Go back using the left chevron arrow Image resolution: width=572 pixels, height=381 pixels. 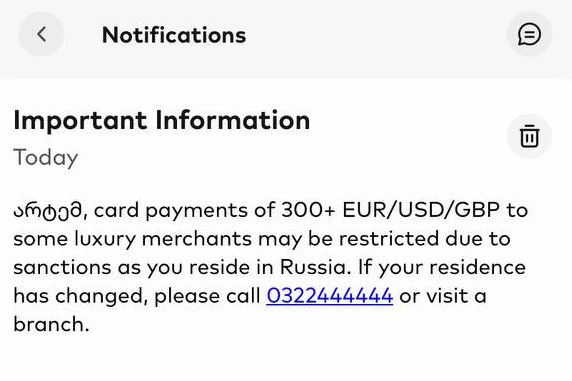coord(41,34)
